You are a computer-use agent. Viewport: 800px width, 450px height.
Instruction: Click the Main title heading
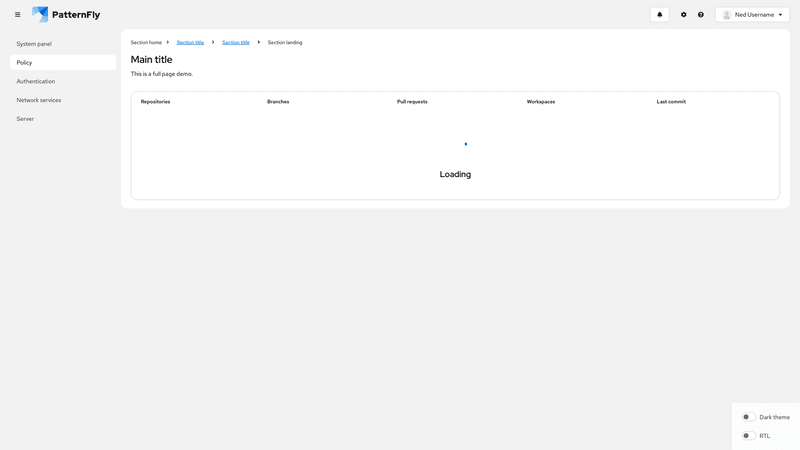click(152, 60)
